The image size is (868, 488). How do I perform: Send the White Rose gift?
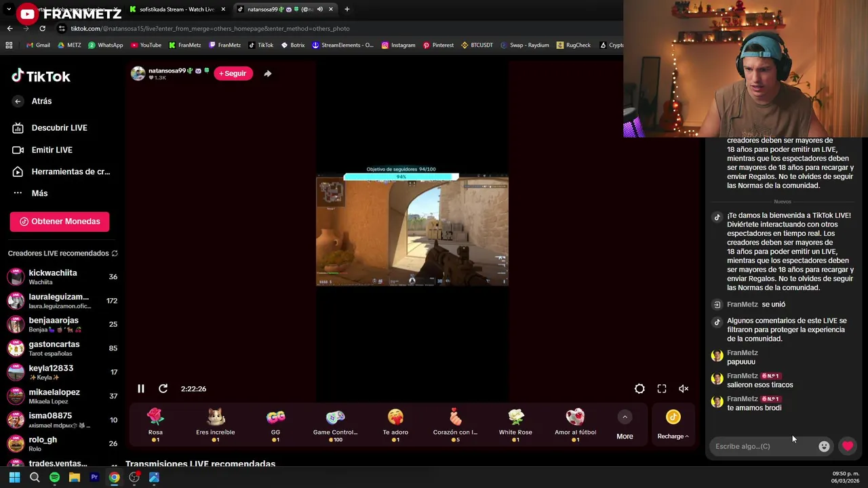515,425
